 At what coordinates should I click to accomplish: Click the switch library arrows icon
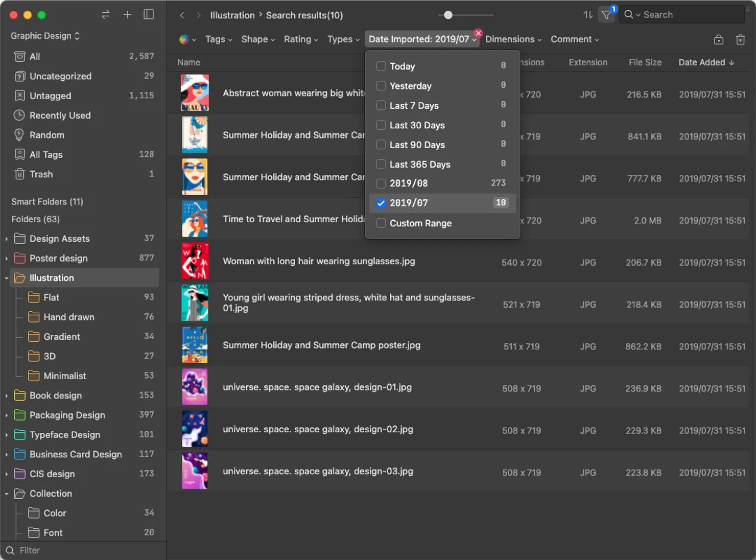coord(105,15)
